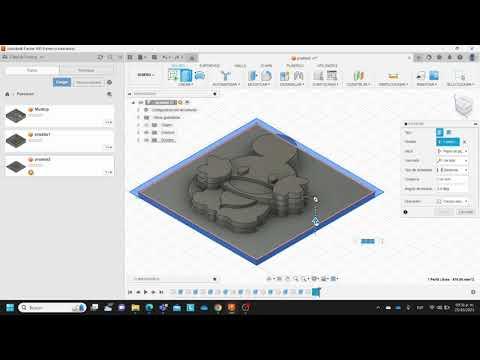Go to data panel home folder
The image size is (480, 360).
point(7,94)
